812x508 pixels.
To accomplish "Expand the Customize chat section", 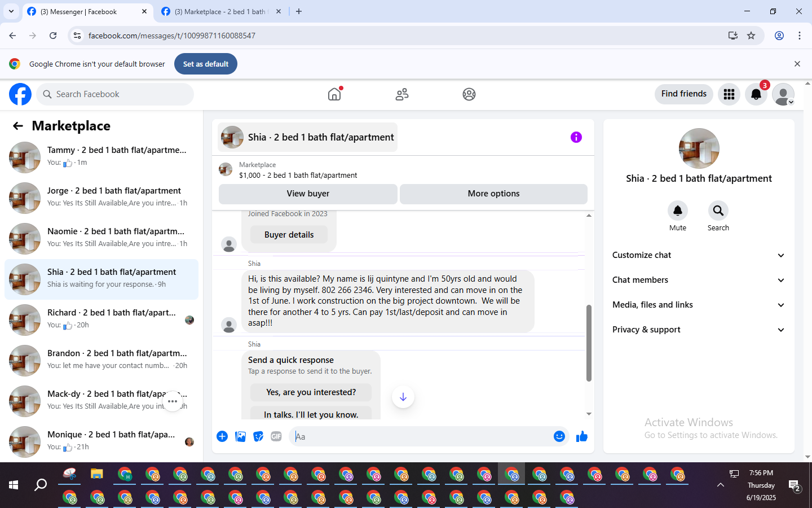I will [698, 255].
